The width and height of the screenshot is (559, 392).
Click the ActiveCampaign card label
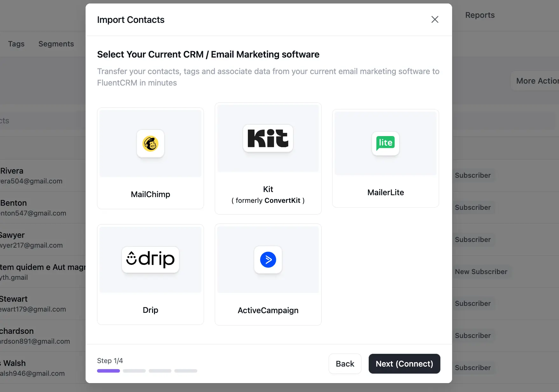tap(268, 310)
